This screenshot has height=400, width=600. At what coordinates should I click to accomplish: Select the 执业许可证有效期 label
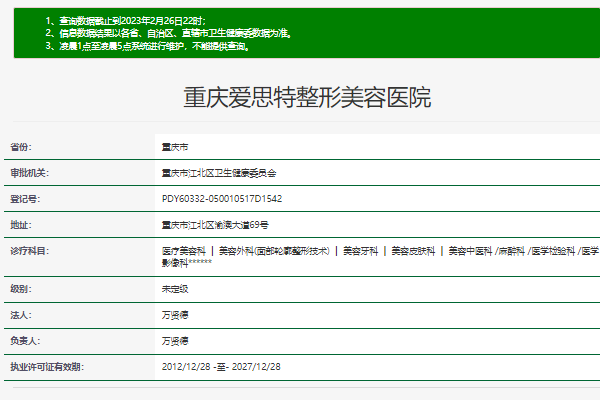pos(47,367)
